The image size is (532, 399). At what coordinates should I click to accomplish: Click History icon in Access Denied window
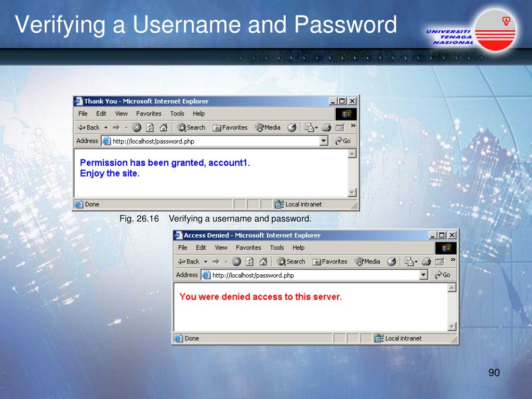(392, 262)
